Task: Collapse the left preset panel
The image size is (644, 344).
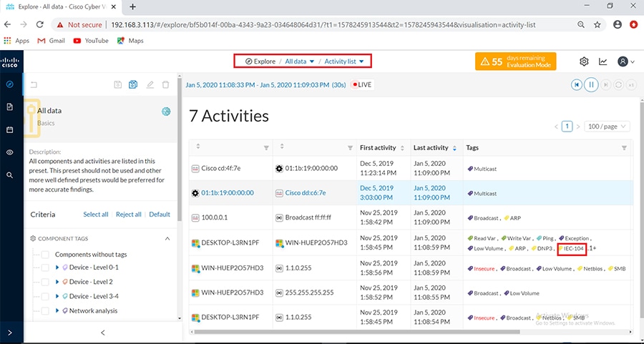Action: click(102, 333)
